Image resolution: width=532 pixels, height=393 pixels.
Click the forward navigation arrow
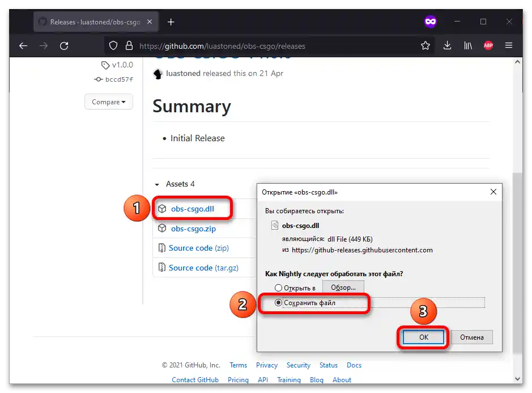tap(44, 45)
